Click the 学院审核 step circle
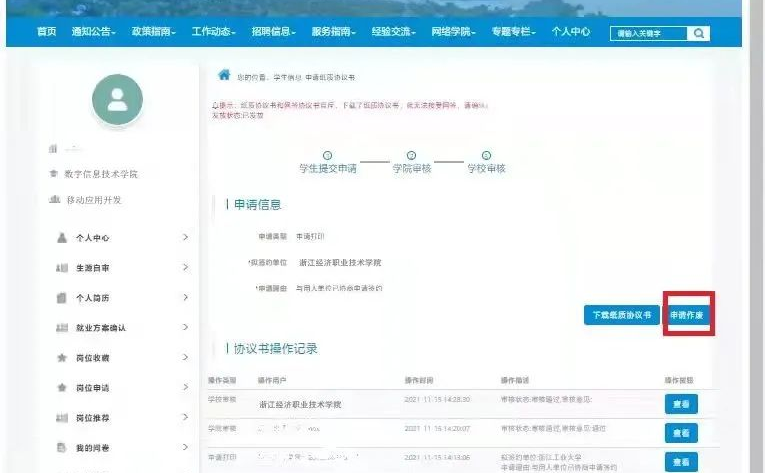 (x=411, y=155)
